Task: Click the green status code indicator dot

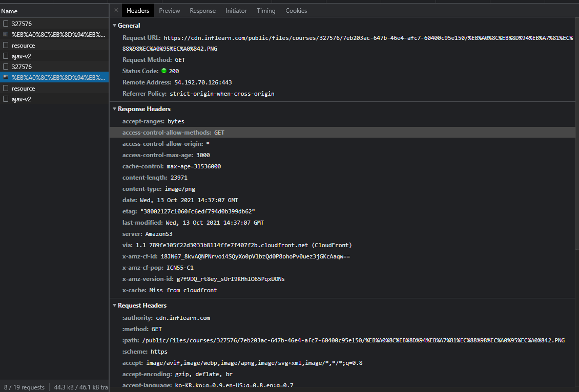Action: pyautogui.click(x=164, y=71)
